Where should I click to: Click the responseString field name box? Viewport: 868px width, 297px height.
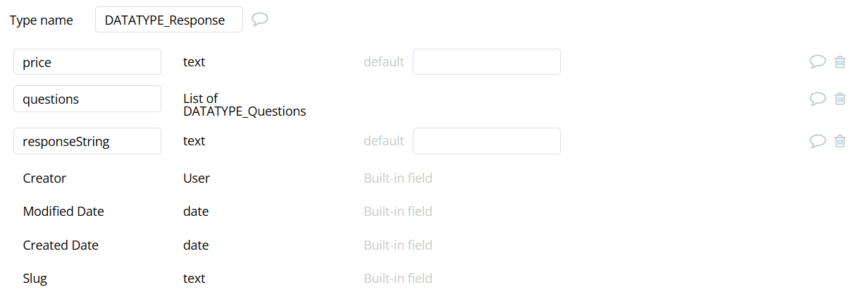pos(87,141)
